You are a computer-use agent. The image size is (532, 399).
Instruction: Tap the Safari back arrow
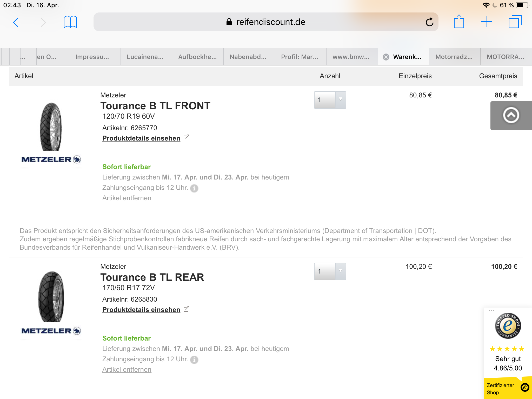[x=16, y=22]
